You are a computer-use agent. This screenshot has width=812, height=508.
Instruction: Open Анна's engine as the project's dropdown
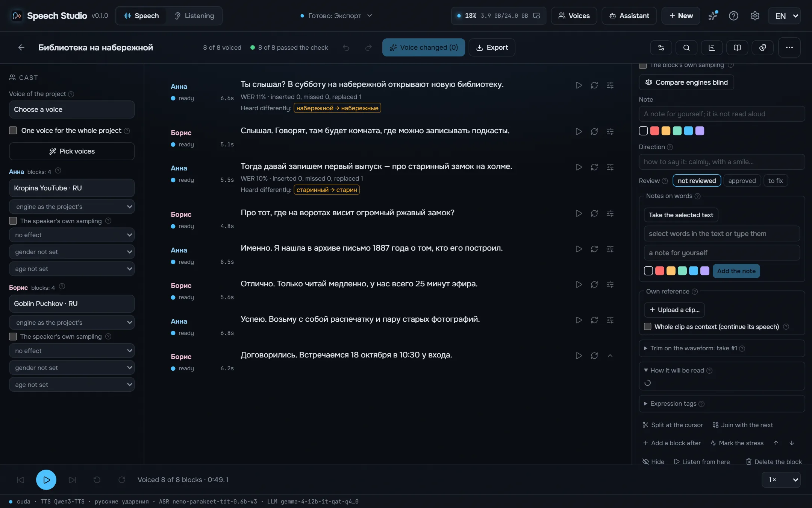[x=72, y=207]
